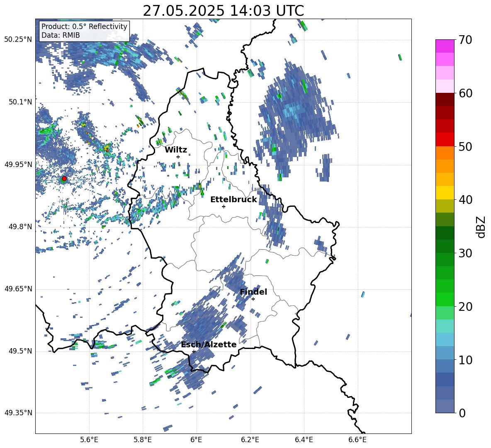
Task: Click the Data: RMIB text
Action: tap(61, 35)
